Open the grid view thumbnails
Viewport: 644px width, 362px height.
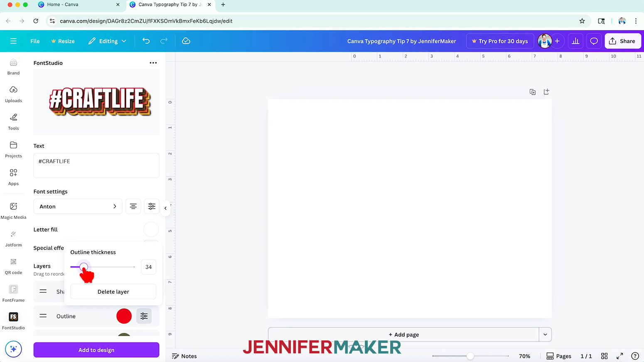(605, 356)
